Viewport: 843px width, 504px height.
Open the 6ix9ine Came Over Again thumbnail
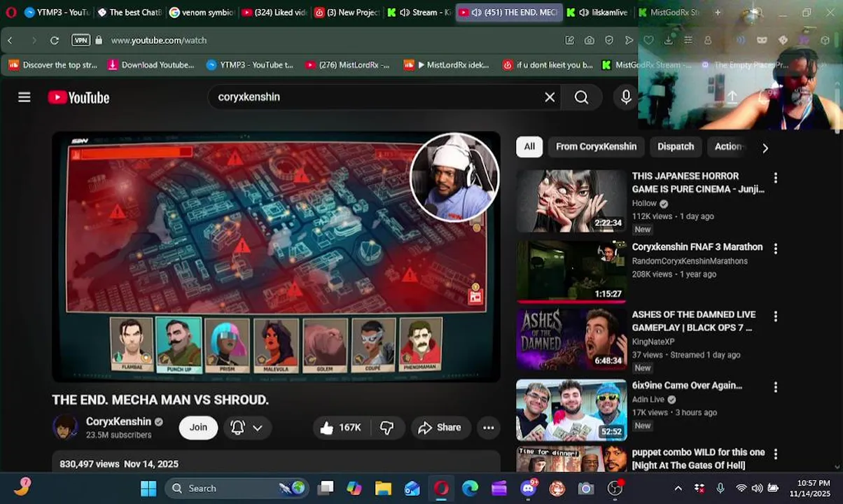[571, 410]
